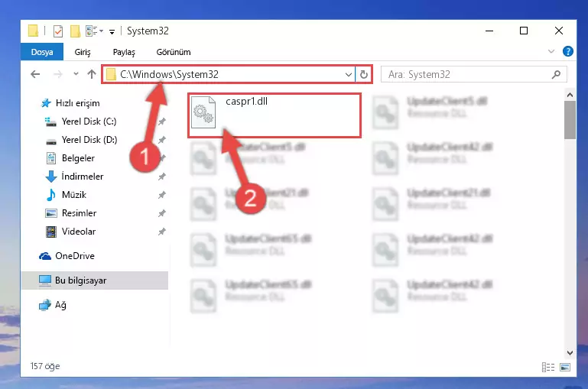Screen dimensions: 588x389
Task: Click the Videolar film strip icon
Action: (x=51, y=232)
